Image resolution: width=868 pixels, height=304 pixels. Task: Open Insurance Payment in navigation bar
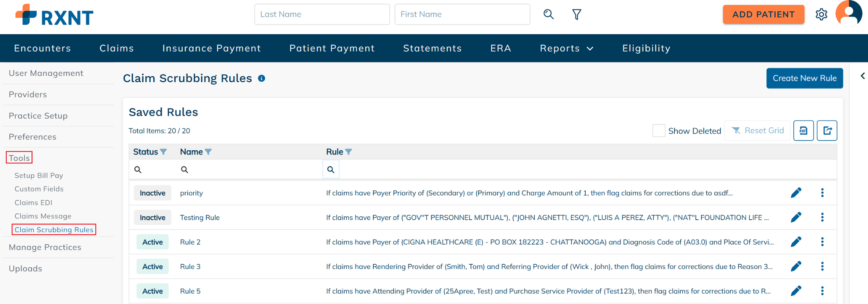point(211,48)
